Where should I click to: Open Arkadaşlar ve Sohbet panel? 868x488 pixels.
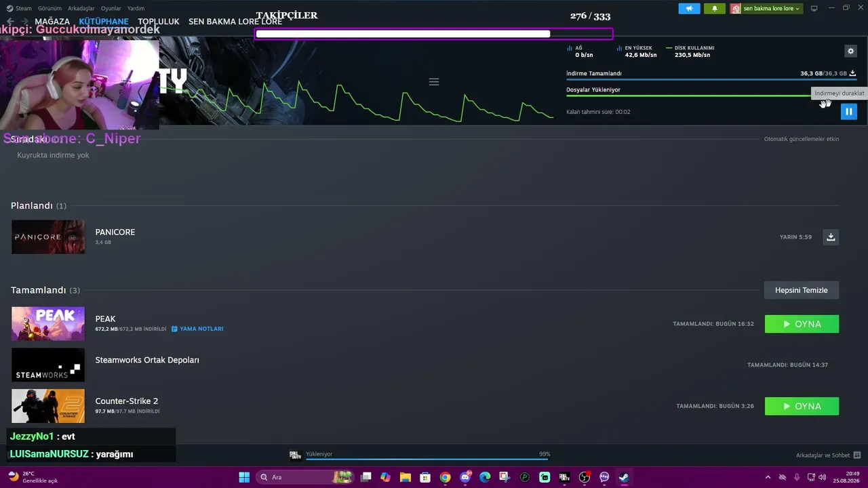[x=828, y=455]
